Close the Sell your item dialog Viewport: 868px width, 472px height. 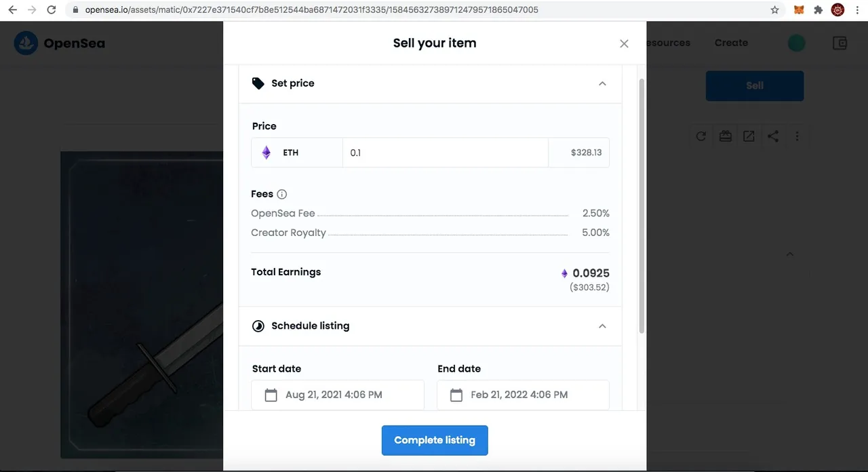(624, 43)
